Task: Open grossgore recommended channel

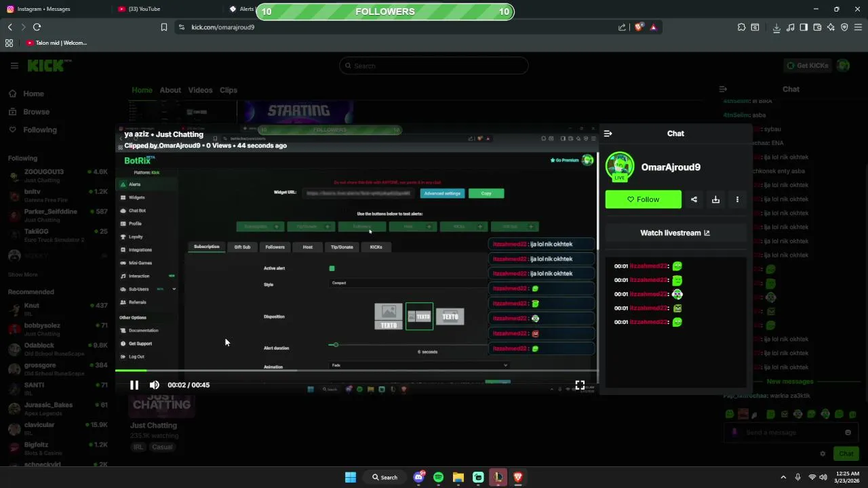Action: click(58, 369)
